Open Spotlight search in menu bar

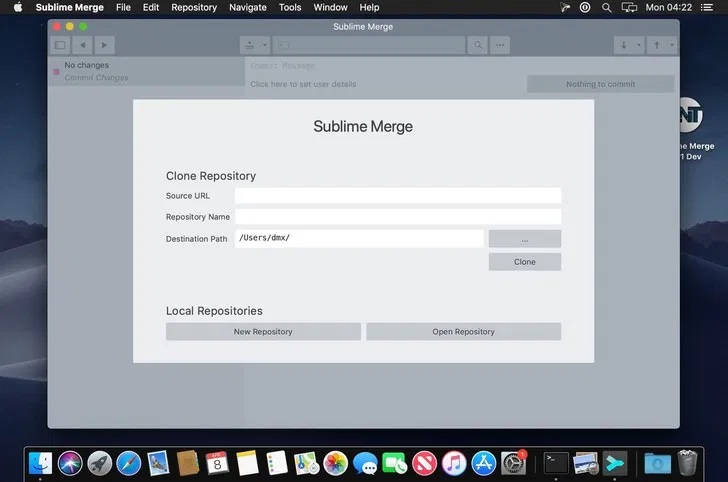click(x=607, y=7)
